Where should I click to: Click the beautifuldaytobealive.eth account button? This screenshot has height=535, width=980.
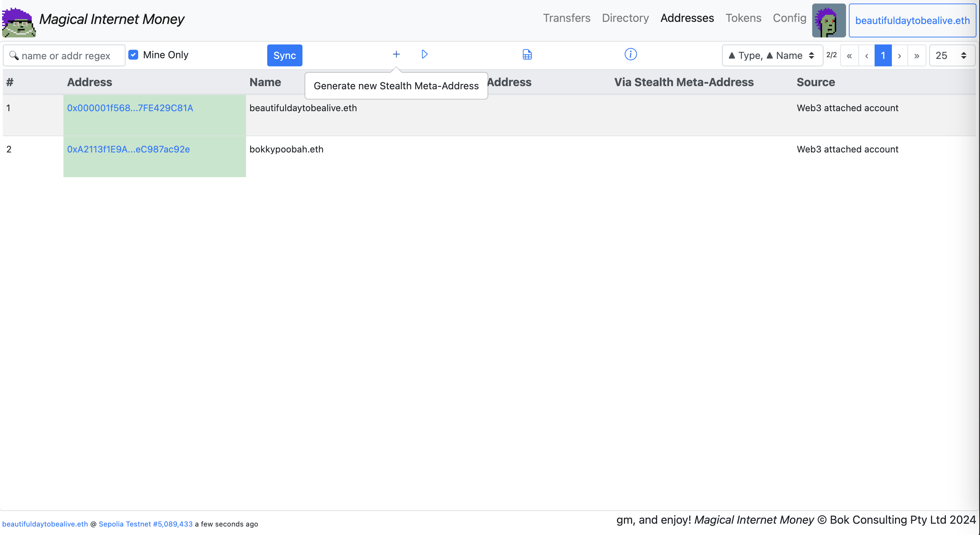point(912,20)
